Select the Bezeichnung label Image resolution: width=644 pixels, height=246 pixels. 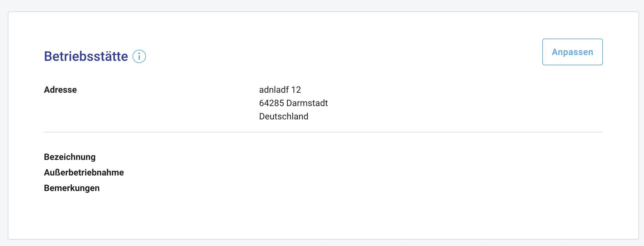pyautogui.click(x=70, y=157)
